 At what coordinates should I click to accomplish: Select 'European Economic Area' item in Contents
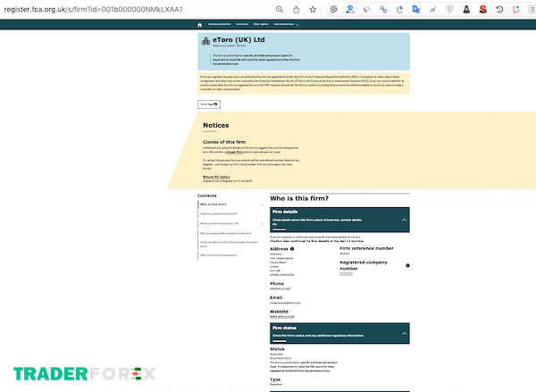(x=229, y=244)
